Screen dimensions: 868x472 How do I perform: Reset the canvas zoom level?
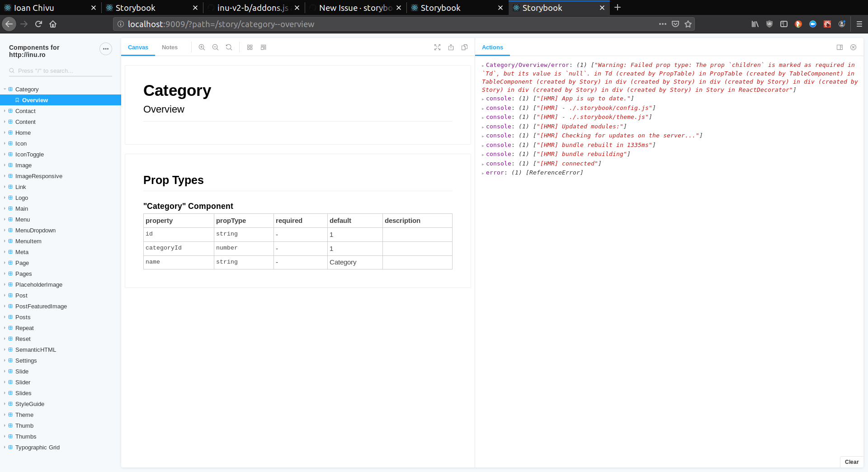229,47
